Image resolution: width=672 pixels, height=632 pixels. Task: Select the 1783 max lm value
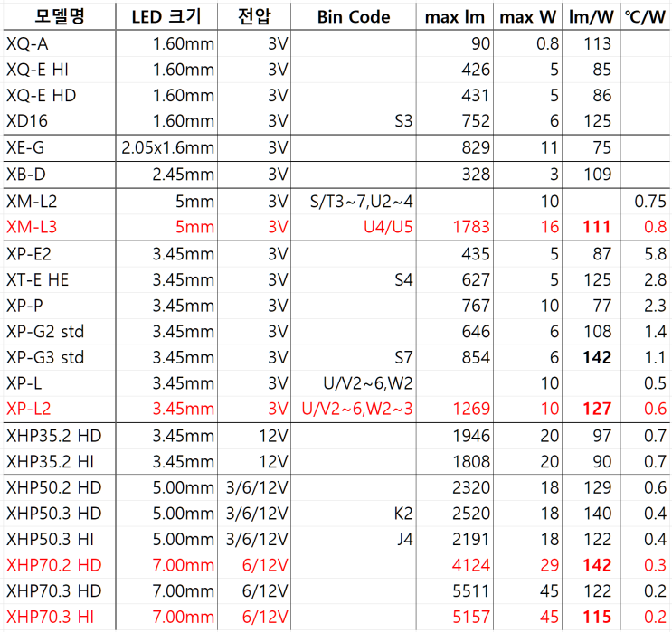[x=471, y=227]
